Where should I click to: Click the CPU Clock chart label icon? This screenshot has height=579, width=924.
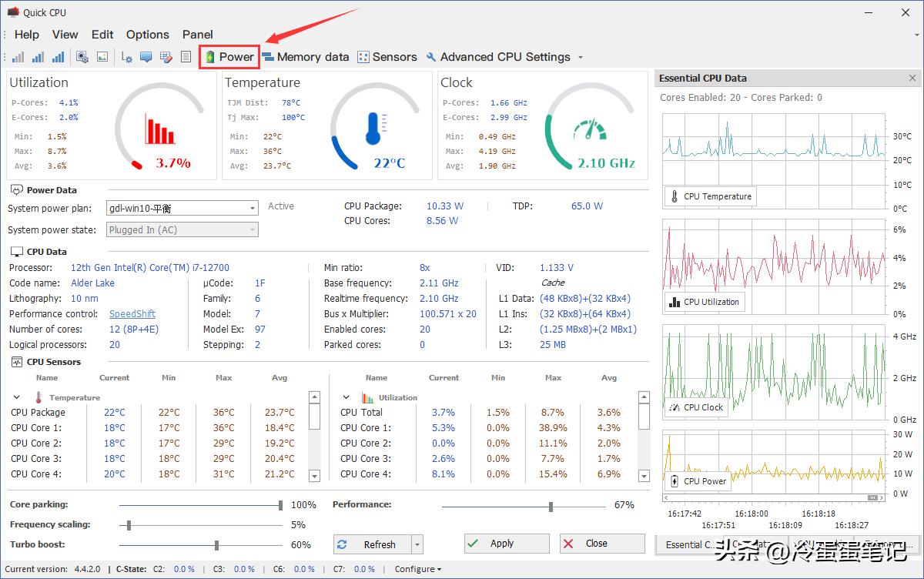[x=675, y=407]
